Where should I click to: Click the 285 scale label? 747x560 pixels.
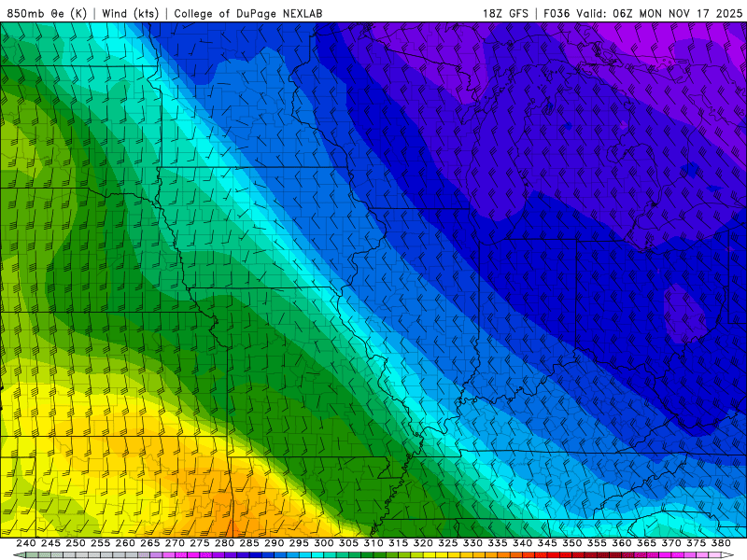pyautogui.click(x=249, y=543)
